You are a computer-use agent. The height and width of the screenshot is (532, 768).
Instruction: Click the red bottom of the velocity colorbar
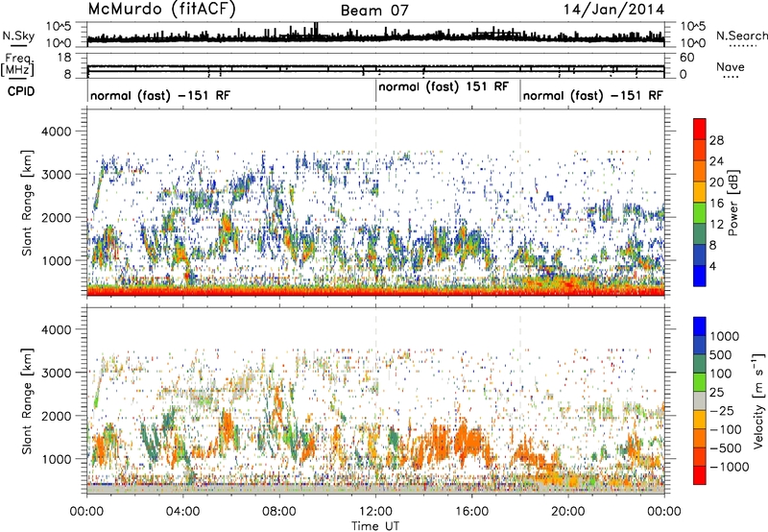pos(700,475)
